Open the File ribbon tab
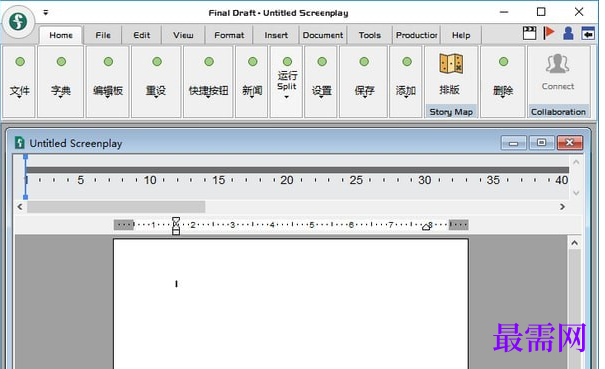This screenshot has width=605, height=369. (103, 35)
